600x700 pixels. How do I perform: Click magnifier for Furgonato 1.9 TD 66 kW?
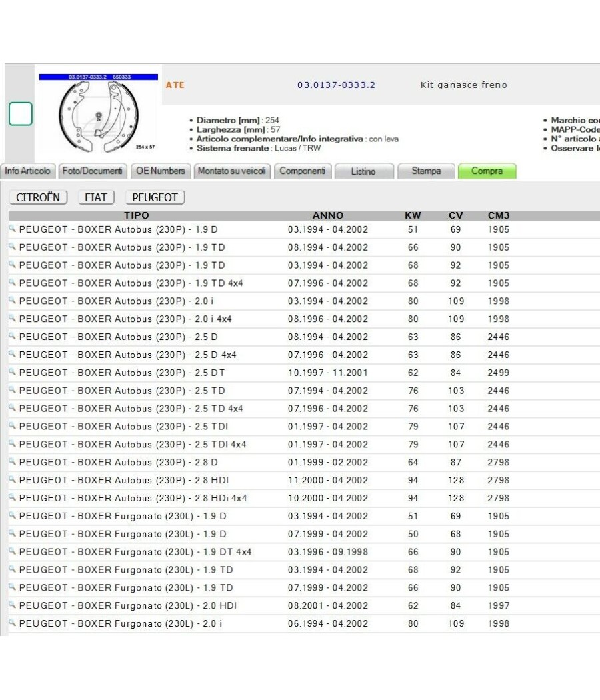[x=12, y=587]
